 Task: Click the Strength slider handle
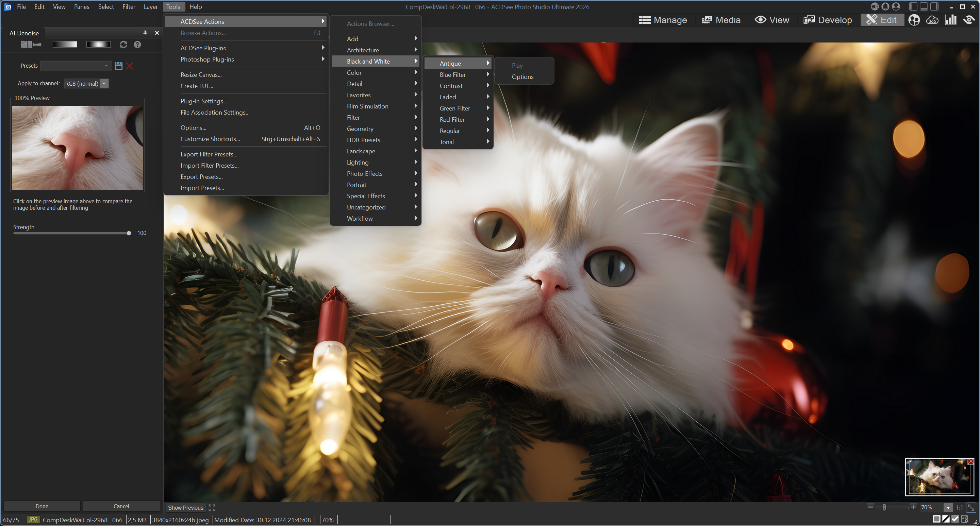(129, 233)
